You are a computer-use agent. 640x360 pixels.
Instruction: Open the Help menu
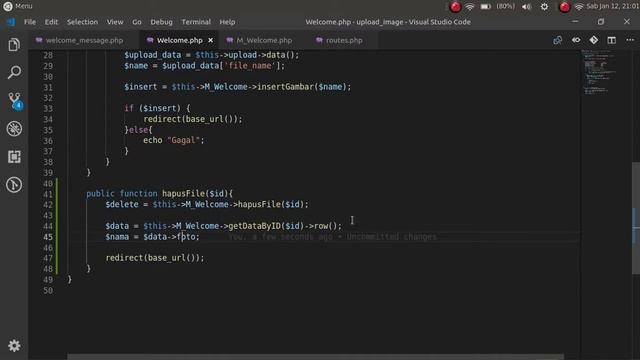pyautogui.click(x=227, y=22)
